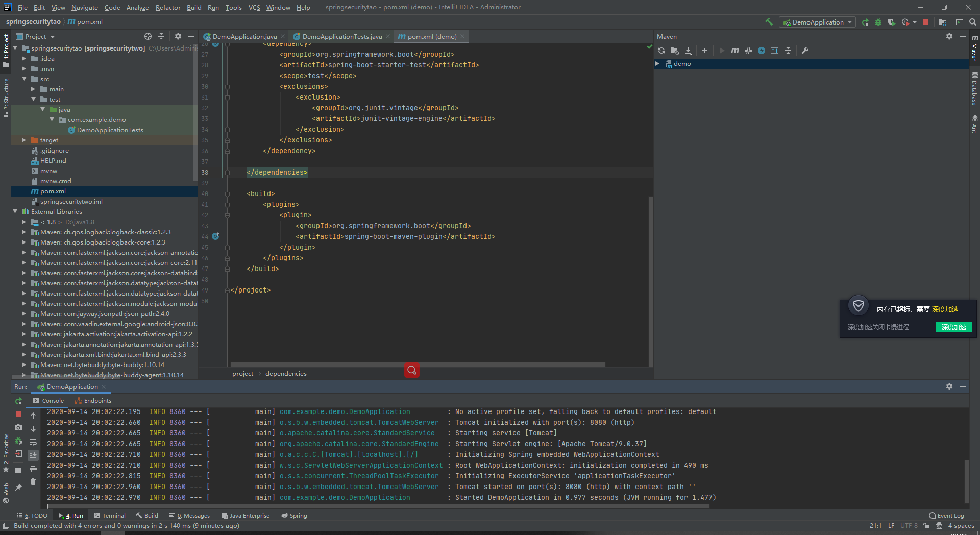Expand the demo Maven project node

[x=657, y=64]
